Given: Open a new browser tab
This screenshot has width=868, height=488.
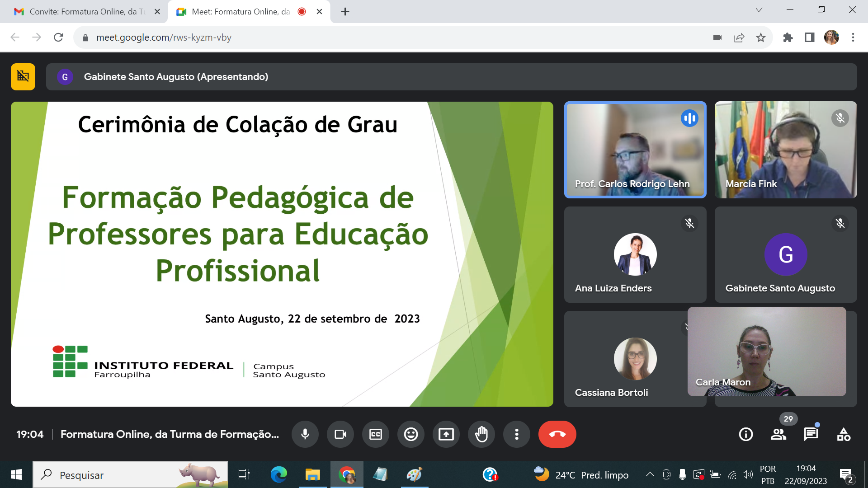Looking at the screenshot, I should click(345, 12).
